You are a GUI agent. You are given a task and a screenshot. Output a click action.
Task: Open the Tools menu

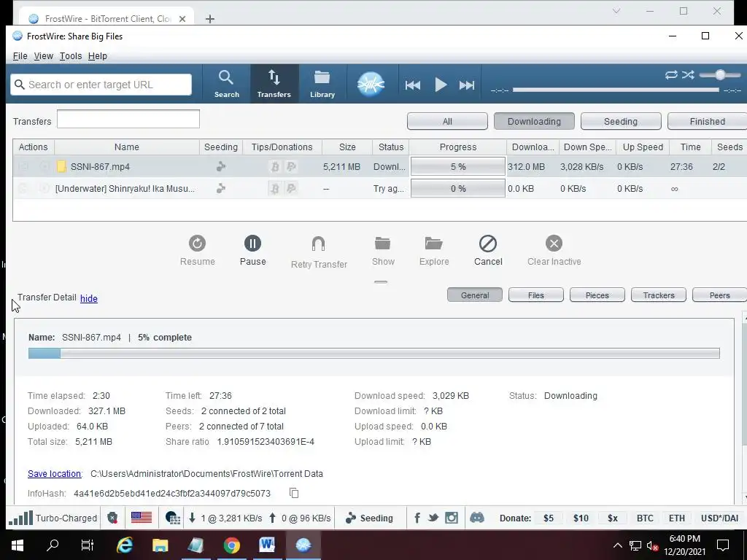tap(71, 56)
